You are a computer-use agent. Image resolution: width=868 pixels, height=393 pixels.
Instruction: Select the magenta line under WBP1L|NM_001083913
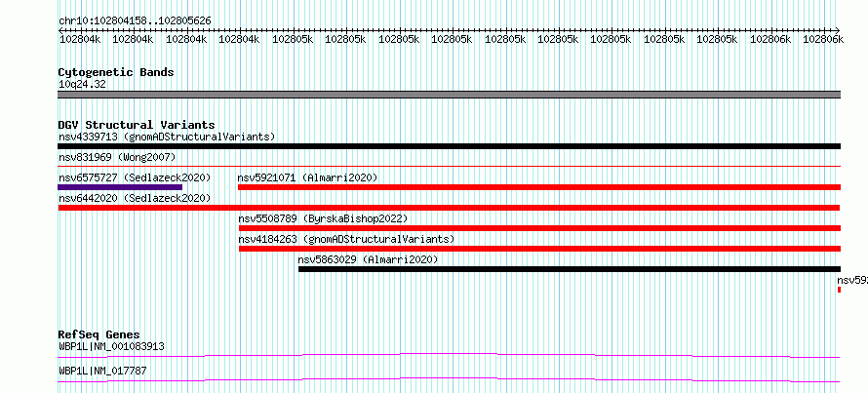[x=449, y=355]
